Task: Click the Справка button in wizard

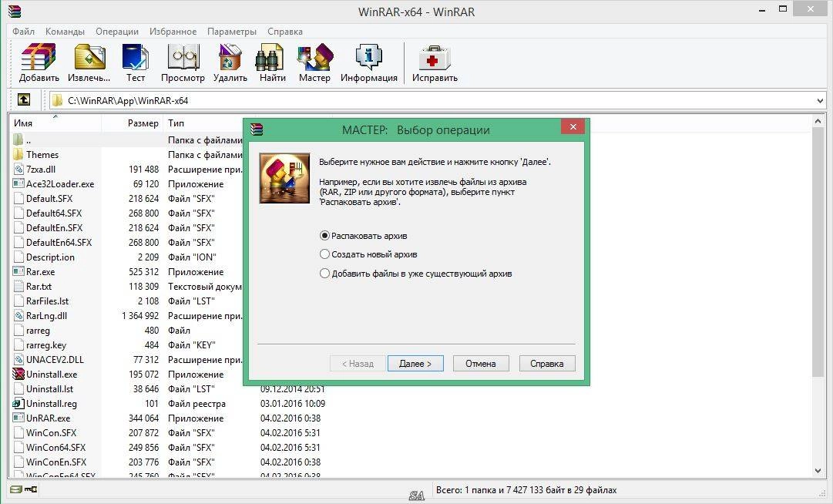Action: click(546, 364)
